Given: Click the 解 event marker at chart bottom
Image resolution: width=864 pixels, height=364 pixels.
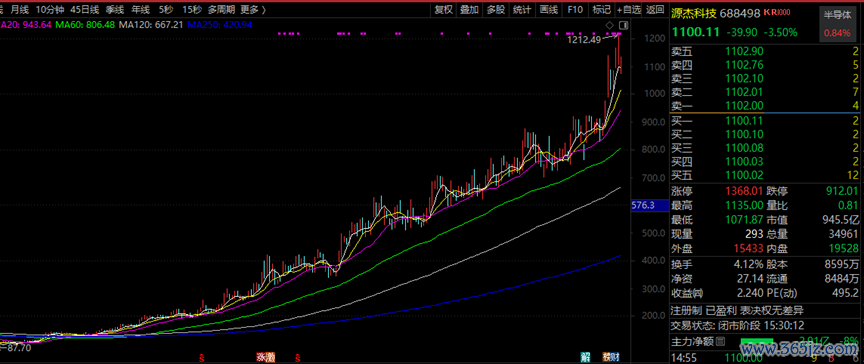Looking at the screenshot, I should (x=585, y=357).
